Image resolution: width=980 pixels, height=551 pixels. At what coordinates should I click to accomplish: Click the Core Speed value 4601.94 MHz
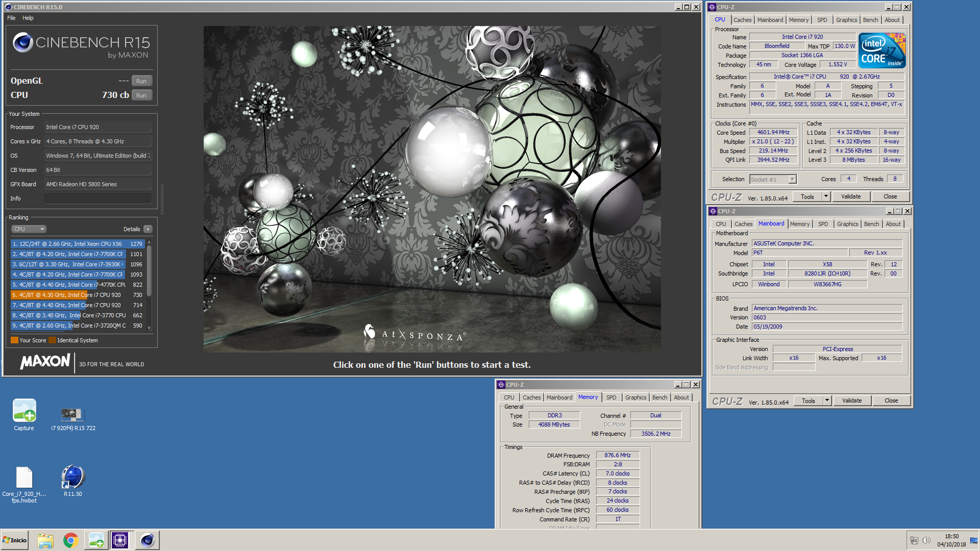click(x=773, y=133)
